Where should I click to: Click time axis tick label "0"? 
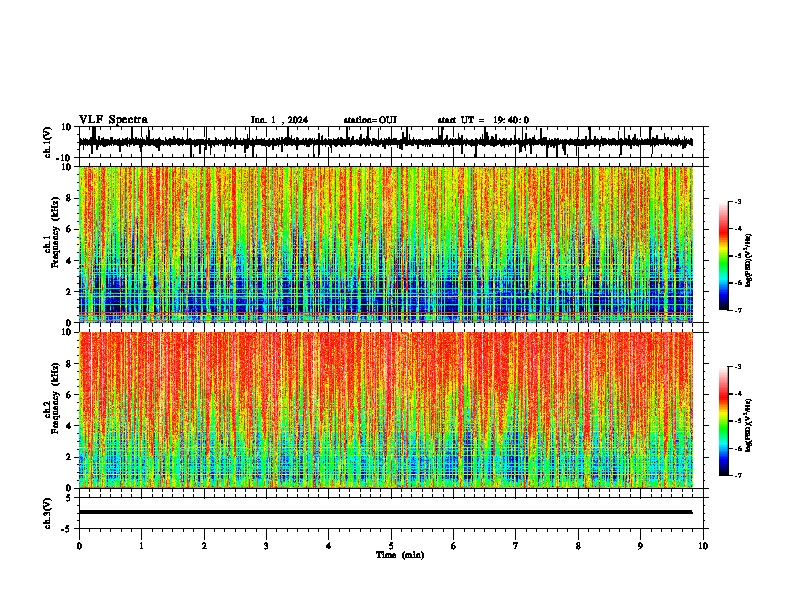79,546
